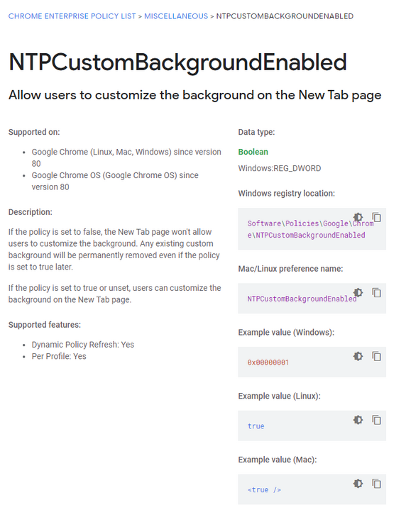This screenshot has height=532, width=406.
Task: Toggle dark theme on Mac example value
Action: 358,484
